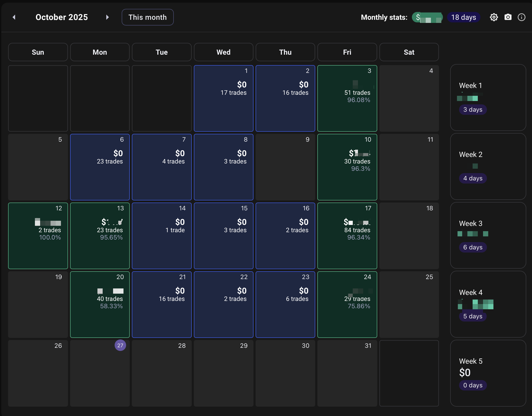Go to the previous month arrow
This screenshot has height=416, width=532.
click(14, 17)
